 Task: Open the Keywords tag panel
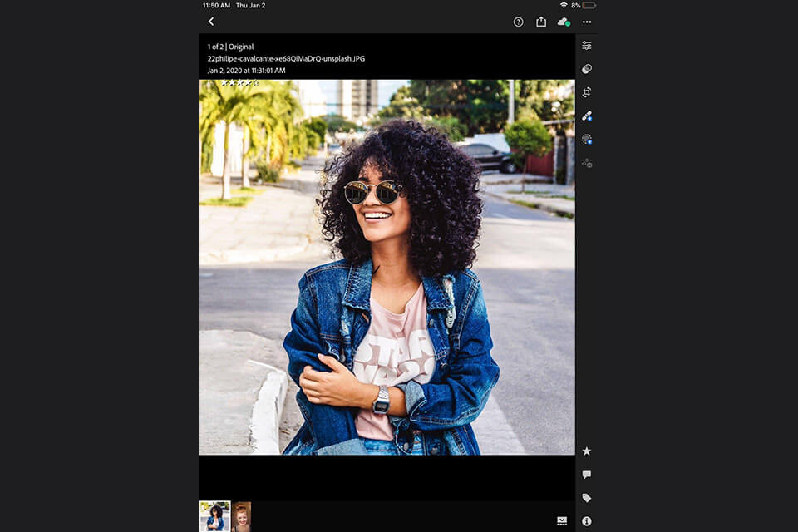click(x=587, y=496)
